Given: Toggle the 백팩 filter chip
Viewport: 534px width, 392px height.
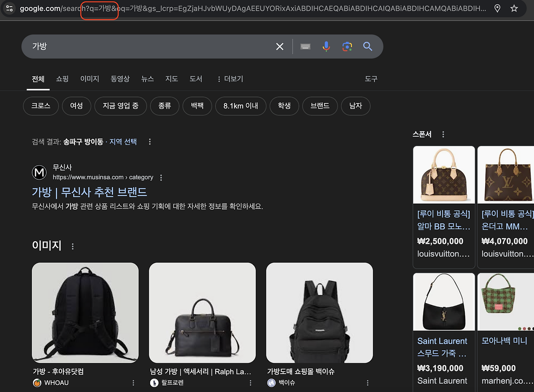Looking at the screenshot, I should coord(197,106).
